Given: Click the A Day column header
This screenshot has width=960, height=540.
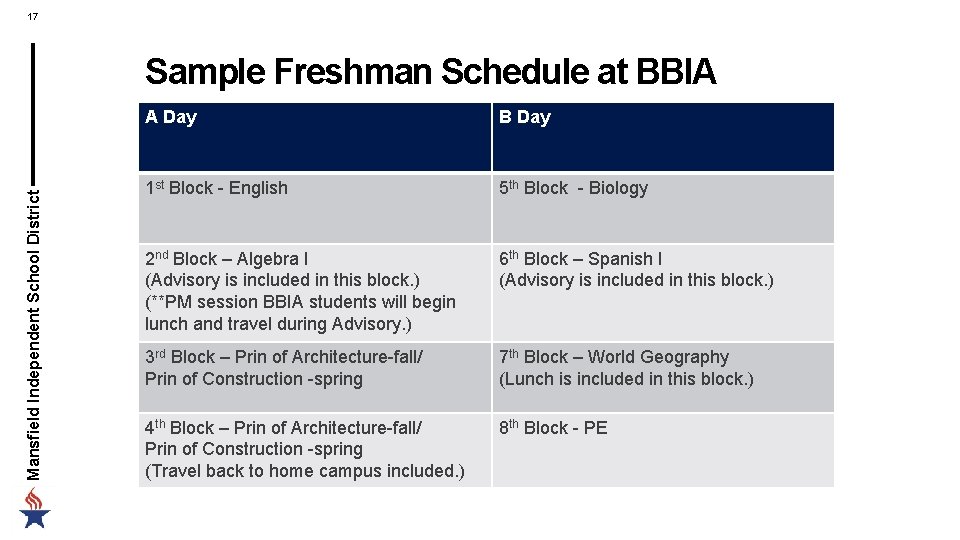Looking at the screenshot, I should tap(171, 117).
